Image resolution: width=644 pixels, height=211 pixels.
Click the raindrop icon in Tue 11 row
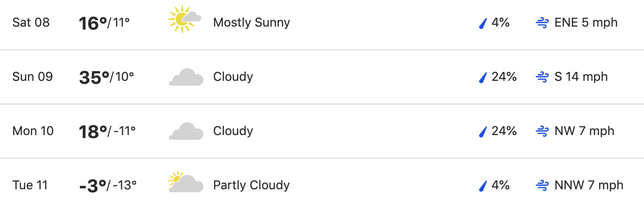483,185
